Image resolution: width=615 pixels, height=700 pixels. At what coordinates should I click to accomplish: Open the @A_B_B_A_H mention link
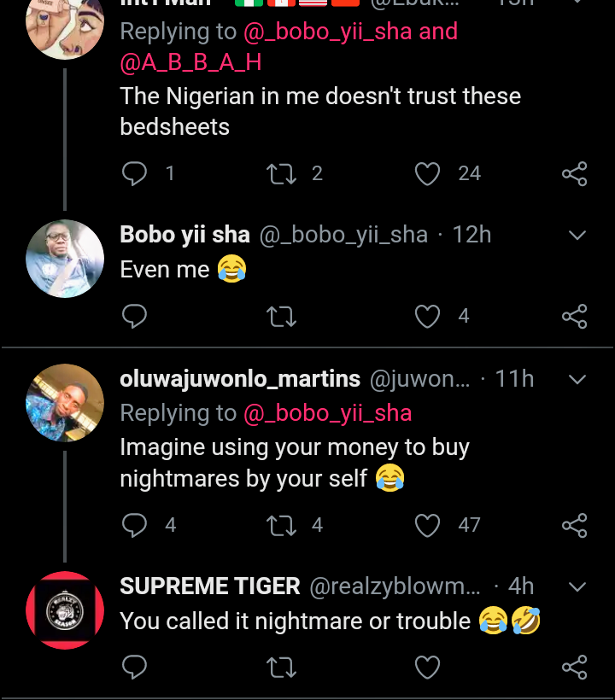pyautogui.click(x=190, y=62)
